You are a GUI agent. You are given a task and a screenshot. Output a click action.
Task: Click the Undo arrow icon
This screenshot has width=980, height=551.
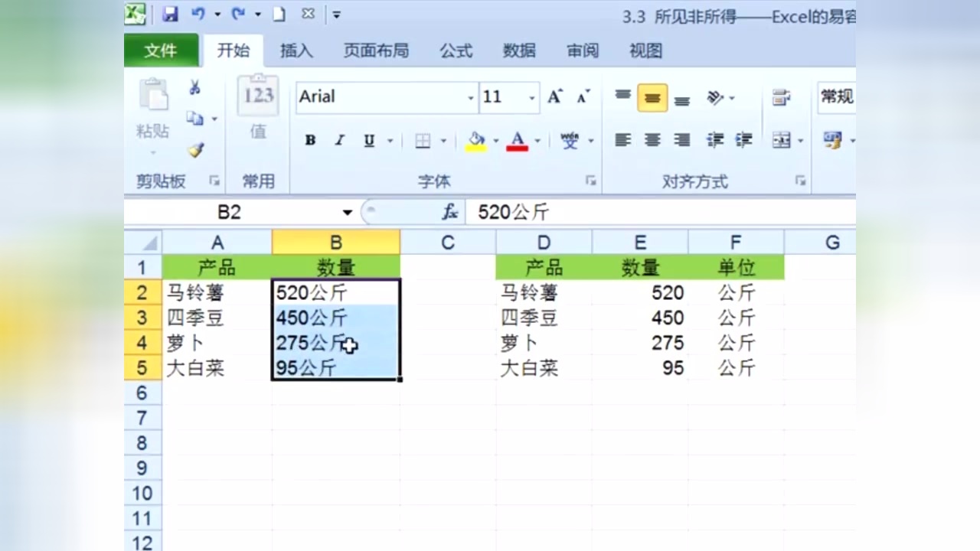tap(198, 14)
